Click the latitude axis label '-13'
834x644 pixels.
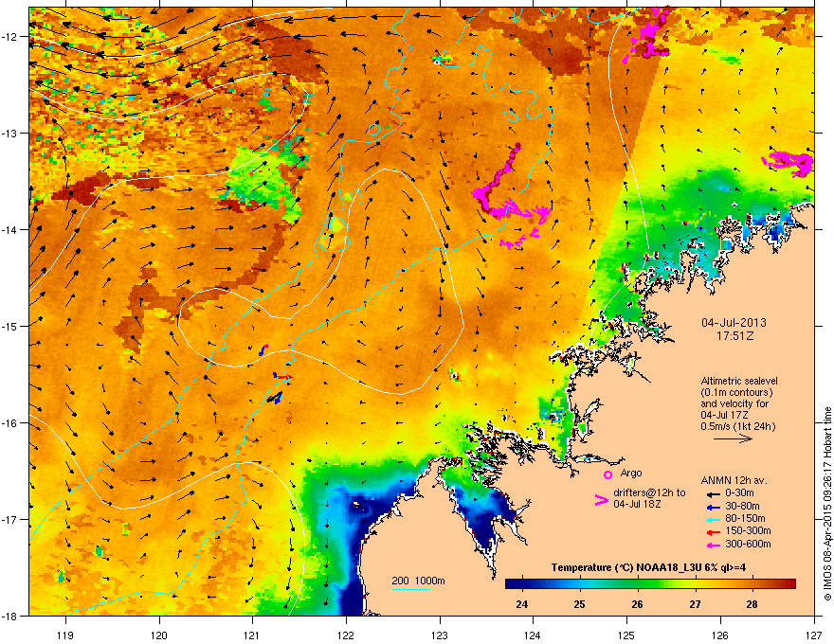[9, 134]
